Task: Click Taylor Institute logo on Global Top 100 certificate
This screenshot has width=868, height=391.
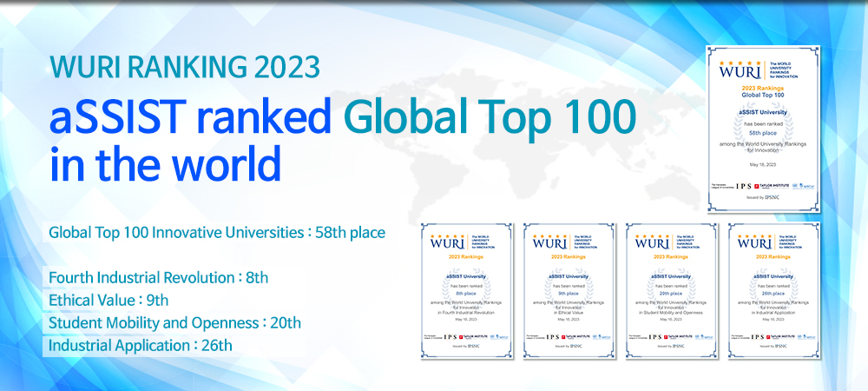Action: (x=773, y=186)
